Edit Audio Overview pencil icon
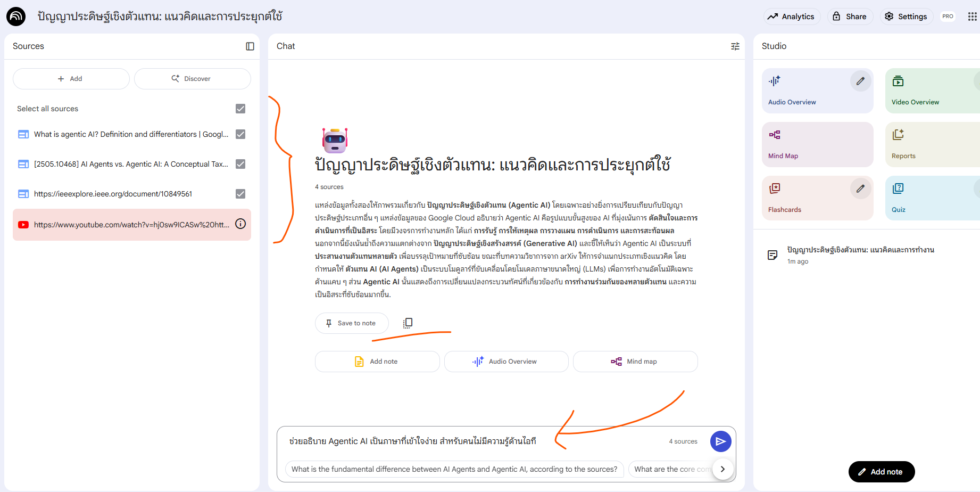Image resolution: width=980 pixels, height=492 pixels. point(860,81)
